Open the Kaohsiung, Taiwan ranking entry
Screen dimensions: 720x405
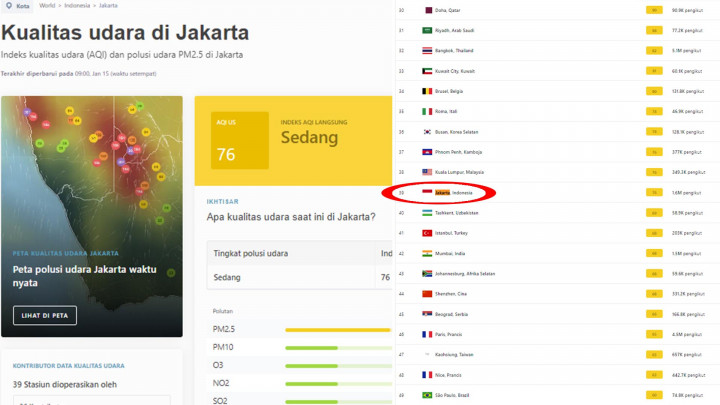(454, 354)
